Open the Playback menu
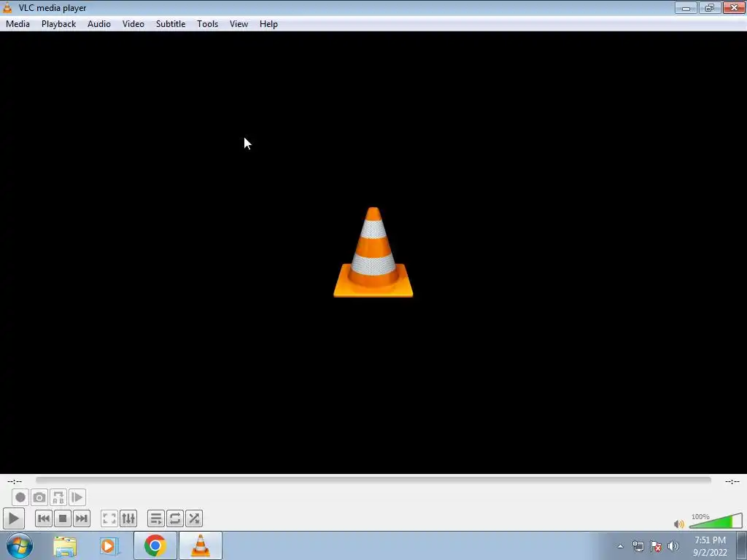This screenshot has height=560, width=747. coord(58,24)
